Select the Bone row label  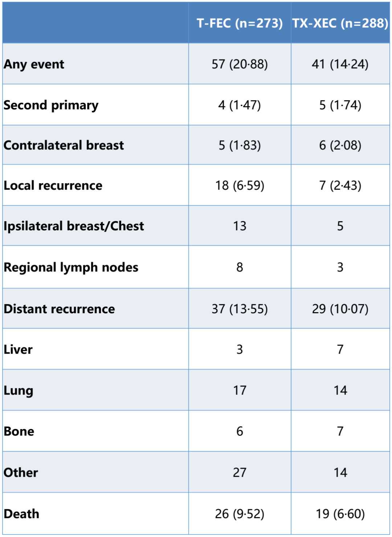19,431
